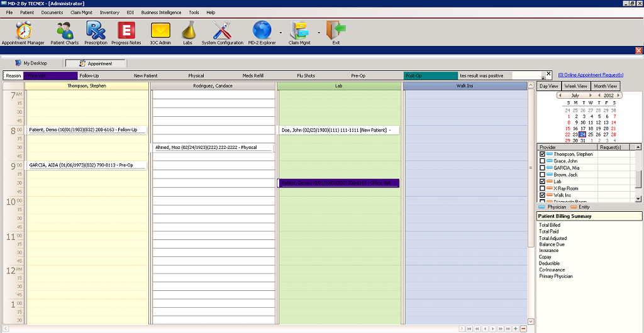Uncheck the Walk Ins checkbox

point(542,195)
